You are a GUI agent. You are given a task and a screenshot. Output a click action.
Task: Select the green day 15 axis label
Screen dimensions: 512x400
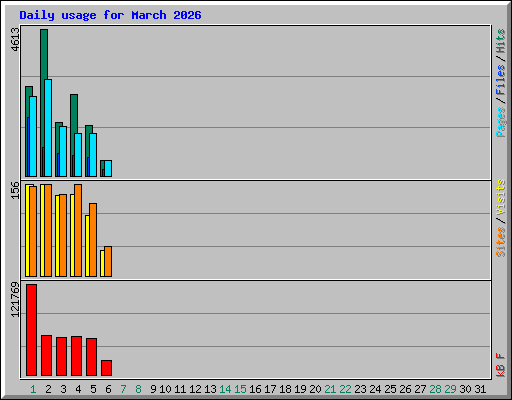pyautogui.click(x=240, y=389)
